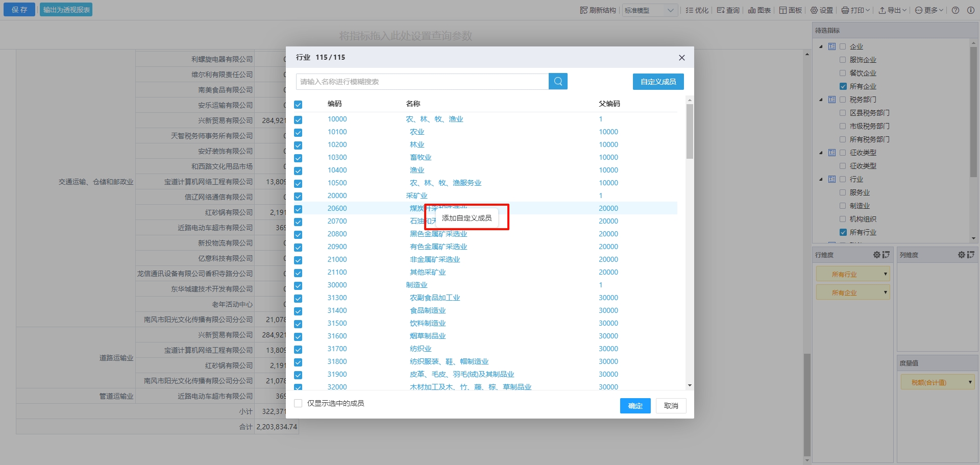This screenshot has height=465, width=980.
Task: Collapse the 税务部门 tree node
Action: click(821, 100)
